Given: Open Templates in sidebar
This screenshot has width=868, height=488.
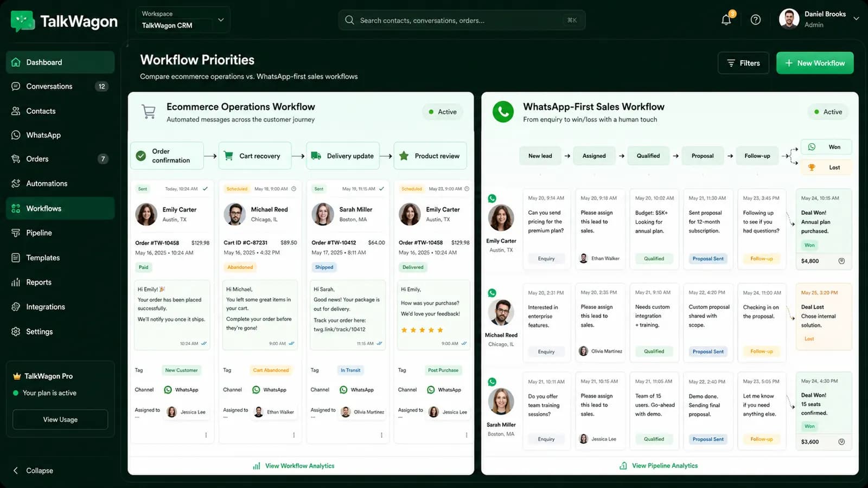Looking at the screenshot, I should [x=60, y=258].
